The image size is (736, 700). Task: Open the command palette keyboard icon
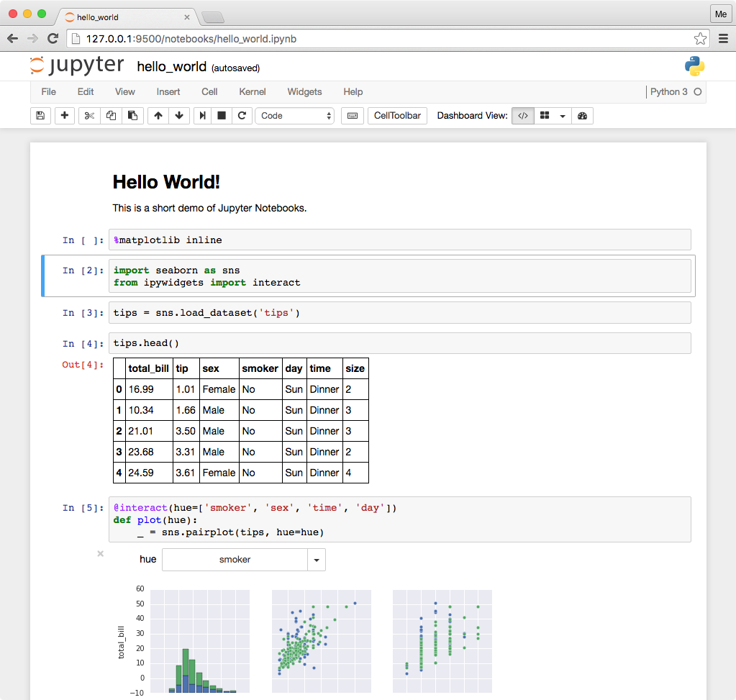pyautogui.click(x=352, y=116)
